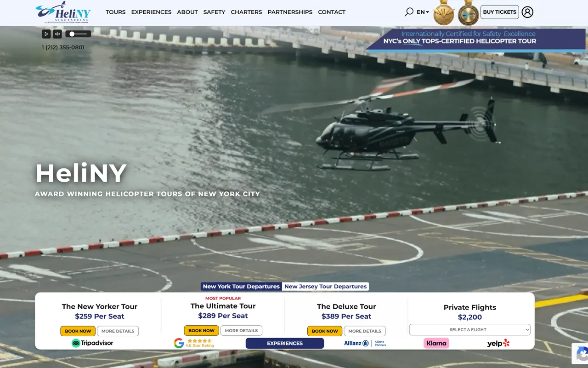Open the Tripadvisor logo link
The height and width of the screenshot is (368, 588).
click(92, 343)
